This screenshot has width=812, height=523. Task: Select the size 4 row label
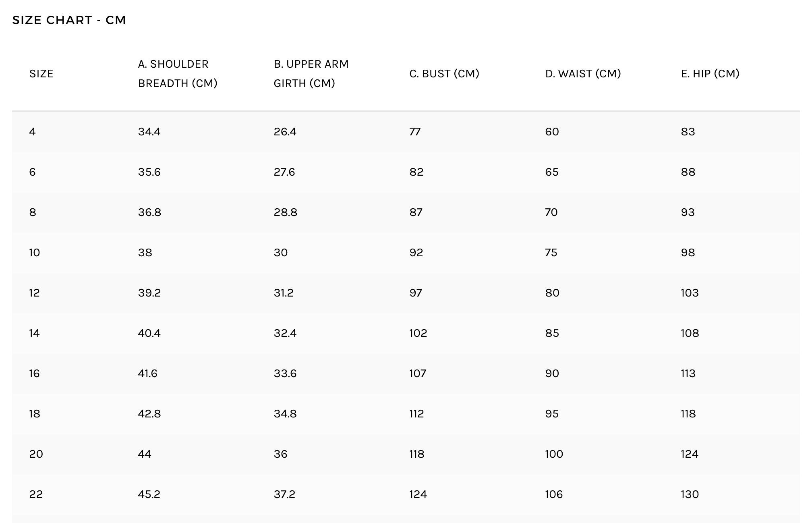coord(33,132)
